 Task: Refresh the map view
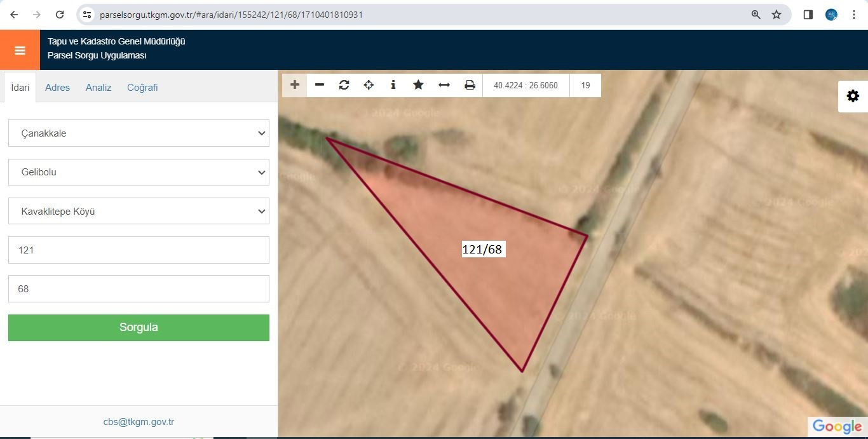(x=344, y=85)
